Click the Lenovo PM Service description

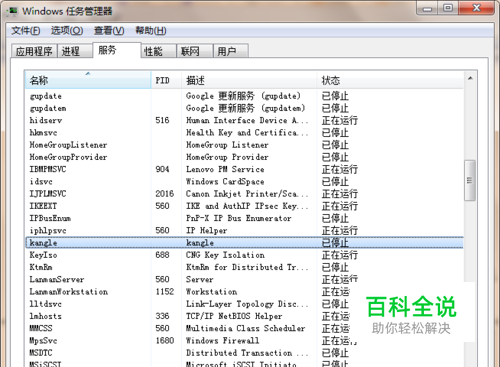point(225,169)
